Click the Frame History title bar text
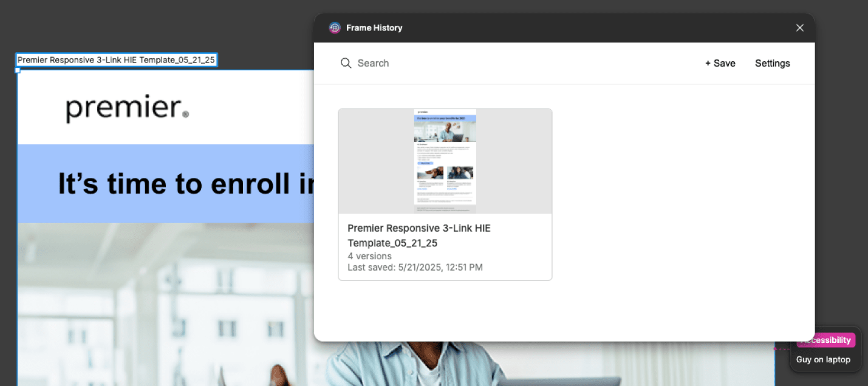The image size is (868, 386). click(374, 28)
